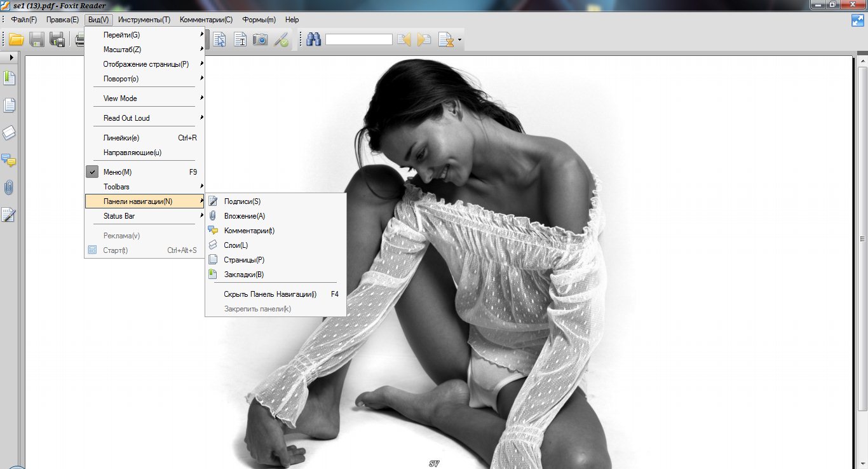The height and width of the screenshot is (469, 868).
Task: Select the Text selection tool icon
Action: coord(240,39)
